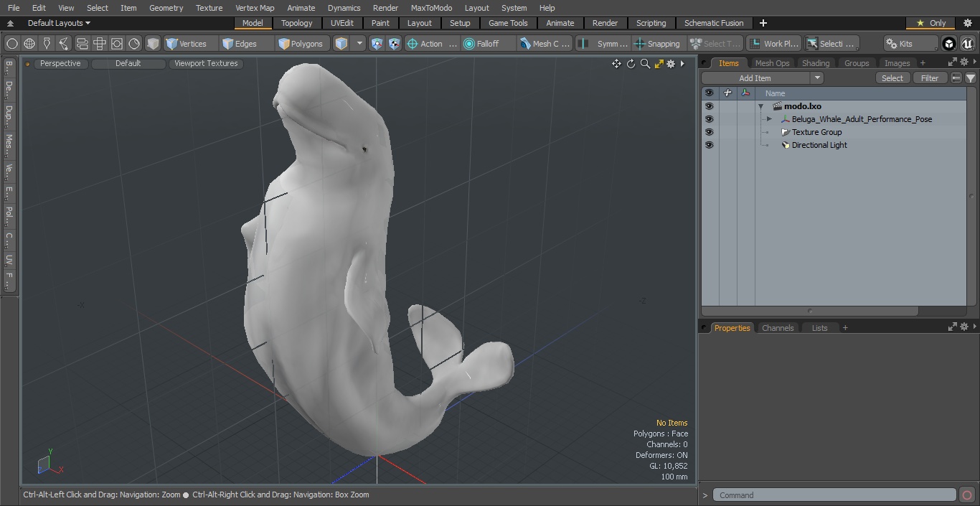Screen dimensions: 980x506
Task: Open the Add Item dropdown arrow
Action: [x=817, y=78]
